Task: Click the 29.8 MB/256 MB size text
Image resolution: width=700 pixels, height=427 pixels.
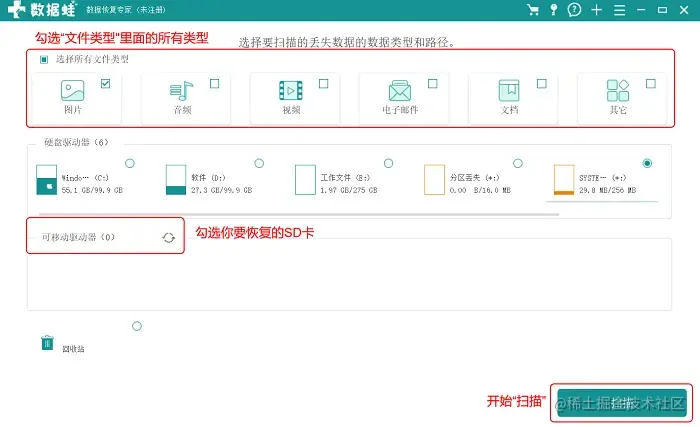Action: click(x=608, y=190)
